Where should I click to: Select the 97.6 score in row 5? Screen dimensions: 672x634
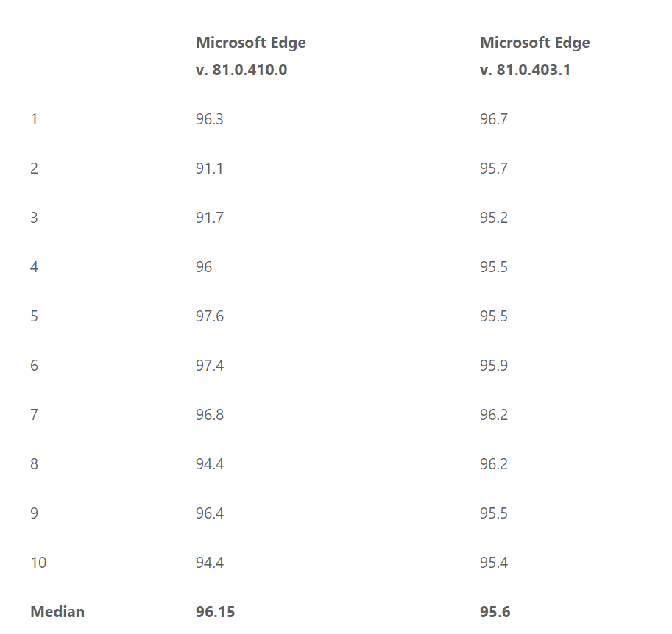209,316
